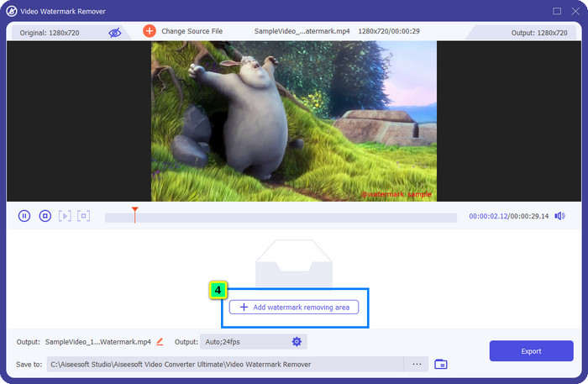Open the output folder icon
Screen dimensions: 588x384
point(441,364)
